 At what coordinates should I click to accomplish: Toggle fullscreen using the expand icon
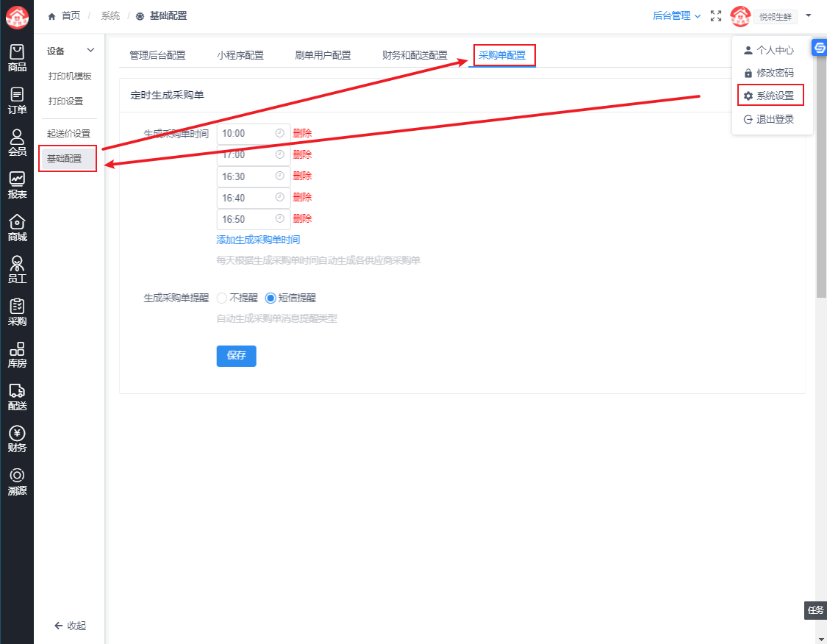716,15
